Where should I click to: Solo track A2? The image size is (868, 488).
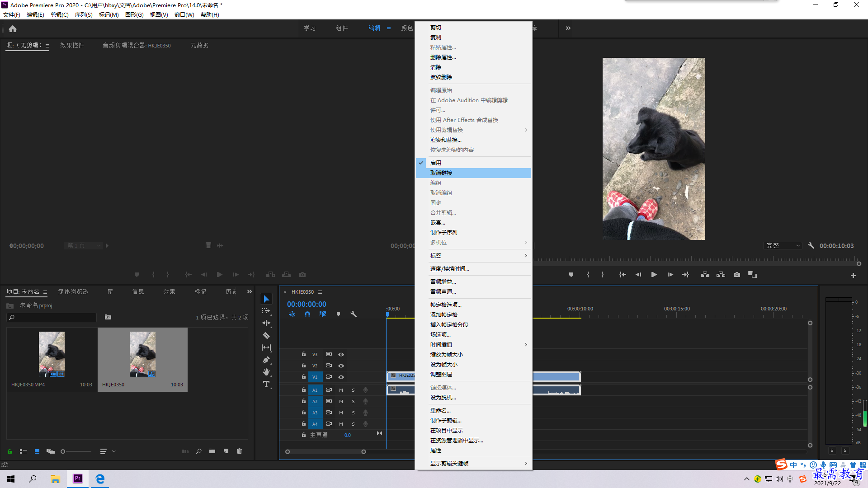coord(353,401)
